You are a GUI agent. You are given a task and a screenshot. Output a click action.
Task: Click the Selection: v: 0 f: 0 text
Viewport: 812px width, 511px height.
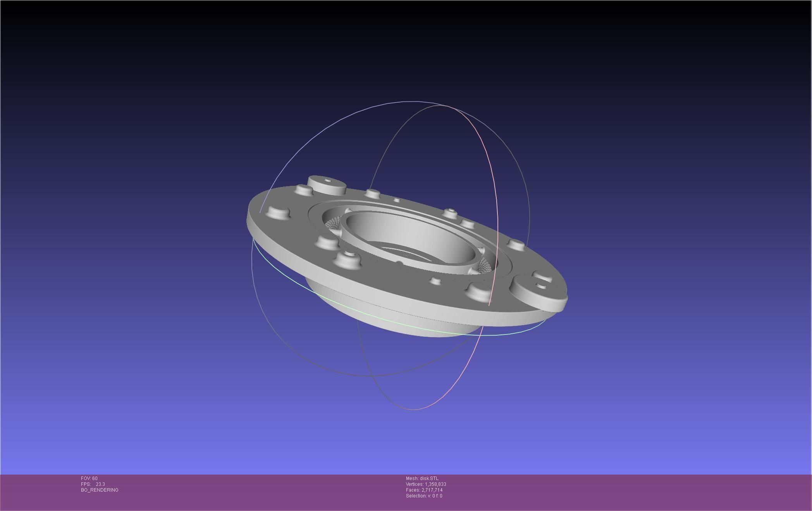(x=424, y=496)
